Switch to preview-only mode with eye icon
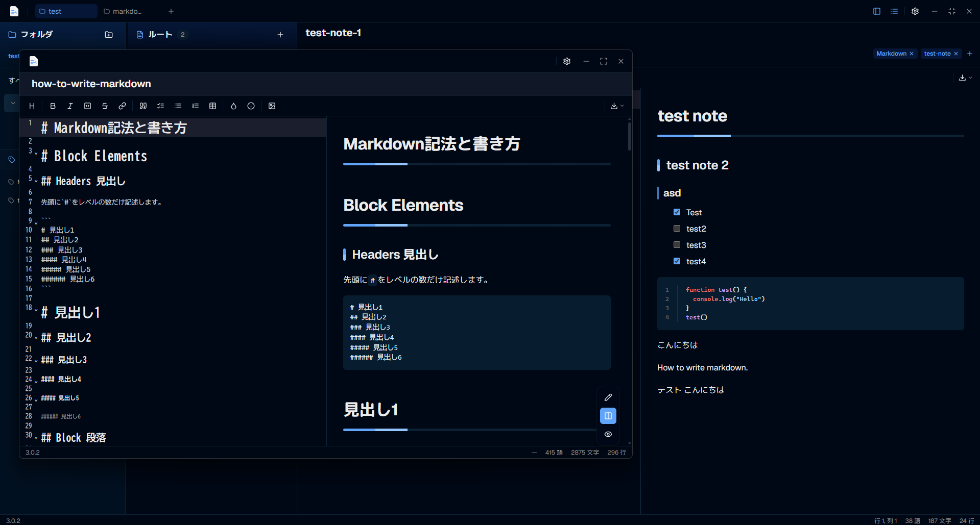Viewport: 980px width, 525px height. coord(608,434)
